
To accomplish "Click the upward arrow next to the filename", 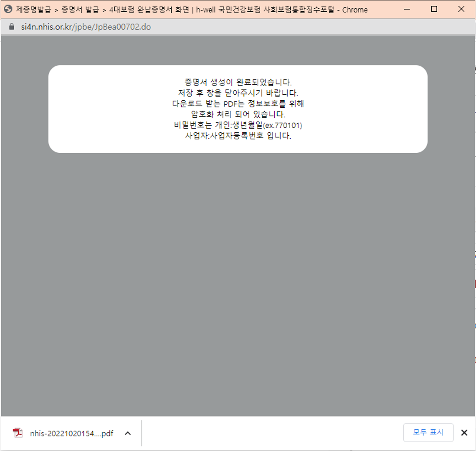I will (x=128, y=433).
